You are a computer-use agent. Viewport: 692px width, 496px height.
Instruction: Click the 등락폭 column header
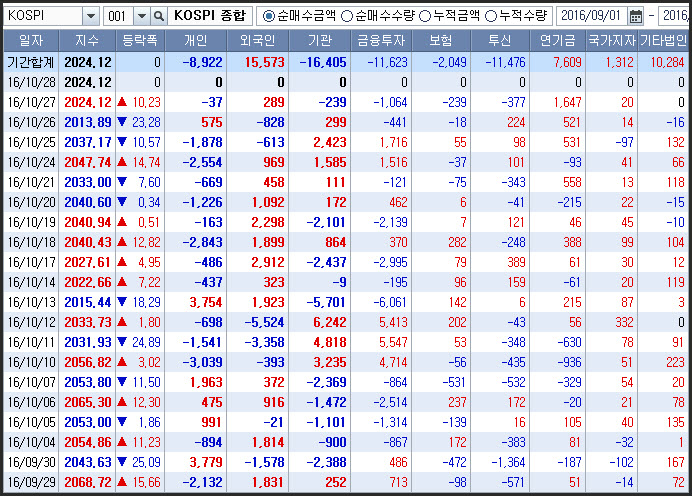[140, 41]
